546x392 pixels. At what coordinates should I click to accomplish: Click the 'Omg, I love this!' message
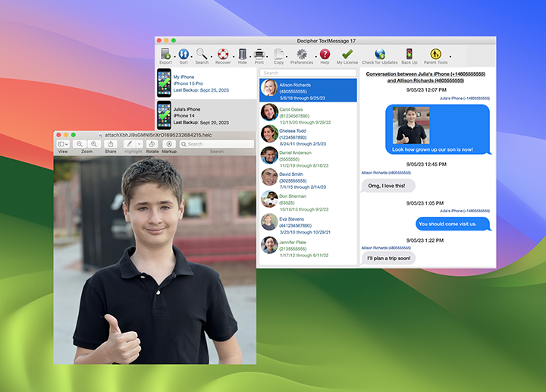[x=388, y=186]
